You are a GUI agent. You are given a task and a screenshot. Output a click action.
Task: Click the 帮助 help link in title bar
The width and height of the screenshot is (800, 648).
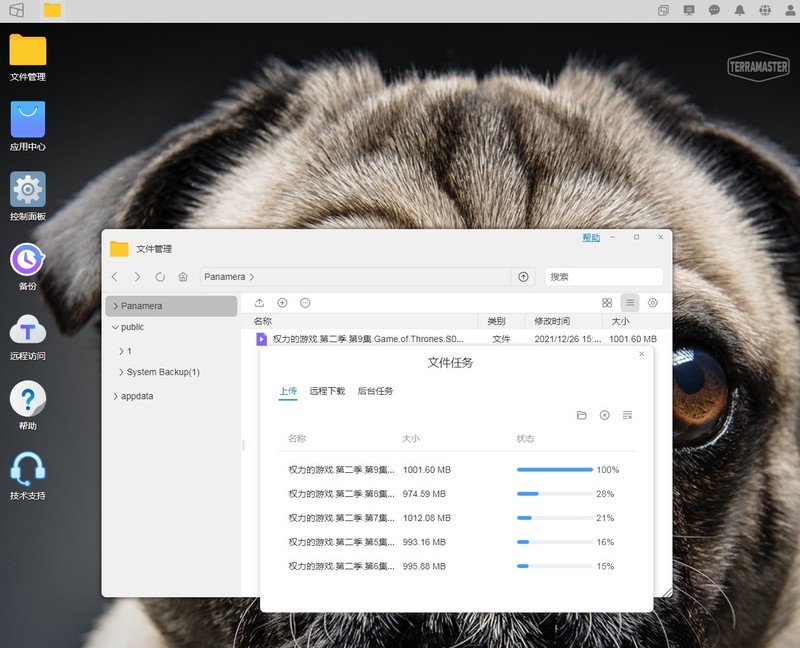tap(591, 238)
